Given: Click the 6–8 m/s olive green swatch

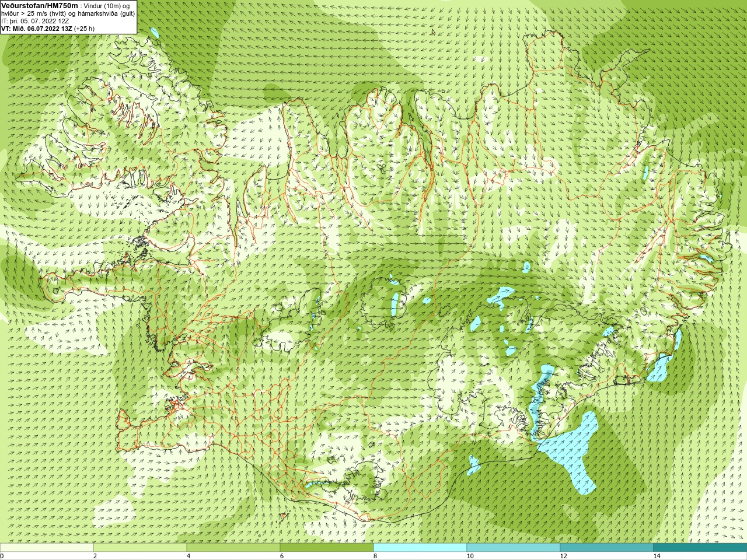Looking at the screenshot, I should (x=327, y=548).
